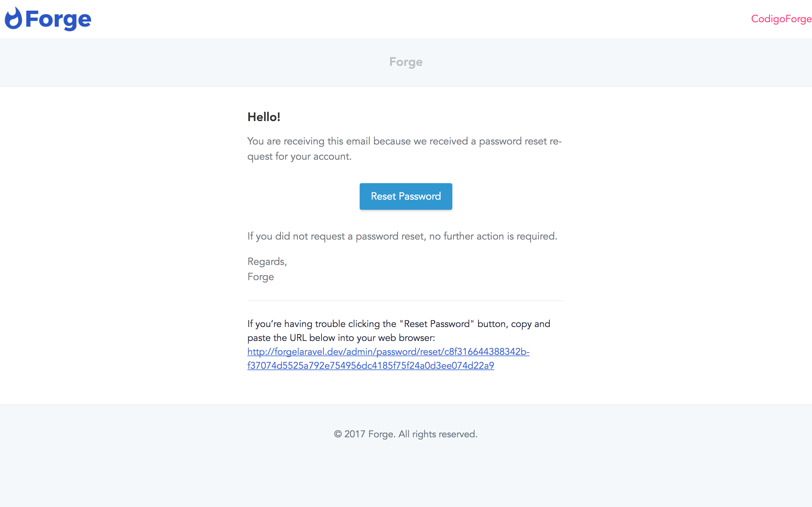Open the forgelaravel.dev password reset URL
This screenshot has height=507, width=812.
coord(388,351)
